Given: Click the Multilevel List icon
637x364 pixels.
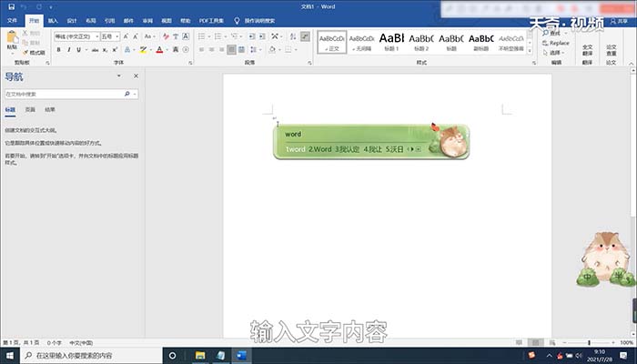Looking at the screenshot, I should coord(235,36).
